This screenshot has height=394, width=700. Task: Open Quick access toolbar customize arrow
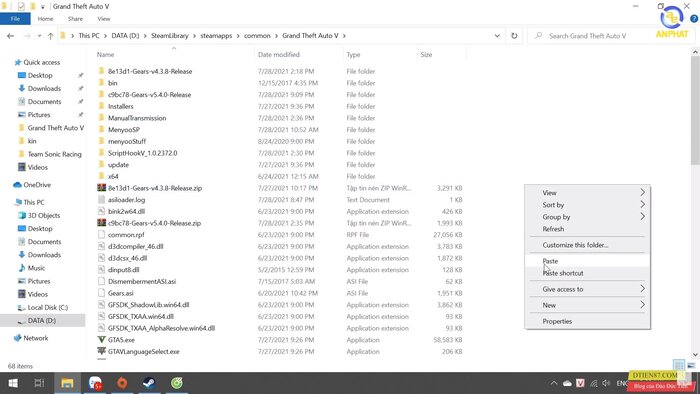(43, 7)
